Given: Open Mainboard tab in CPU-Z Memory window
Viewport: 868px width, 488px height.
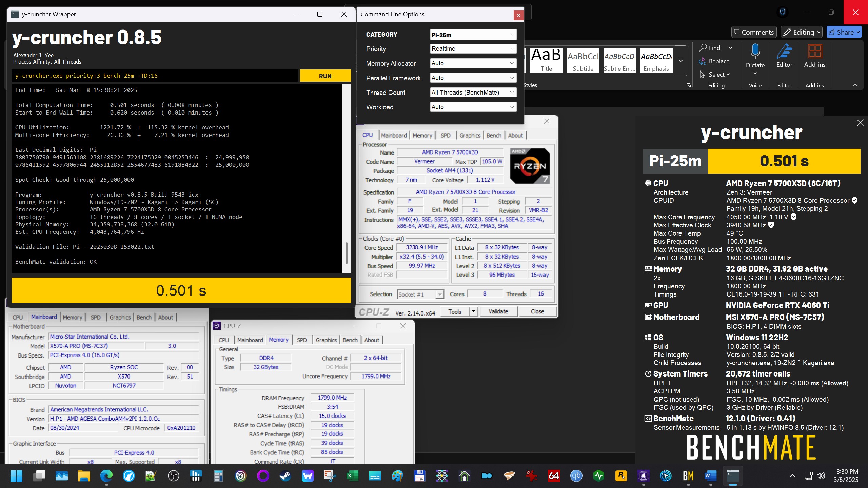Looking at the screenshot, I should click(250, 340).
